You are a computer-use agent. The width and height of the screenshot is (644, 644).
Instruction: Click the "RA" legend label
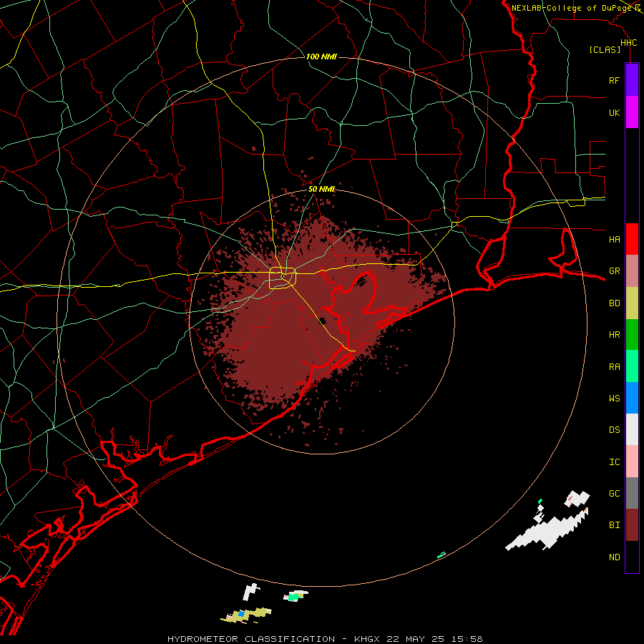coord(614,366)
